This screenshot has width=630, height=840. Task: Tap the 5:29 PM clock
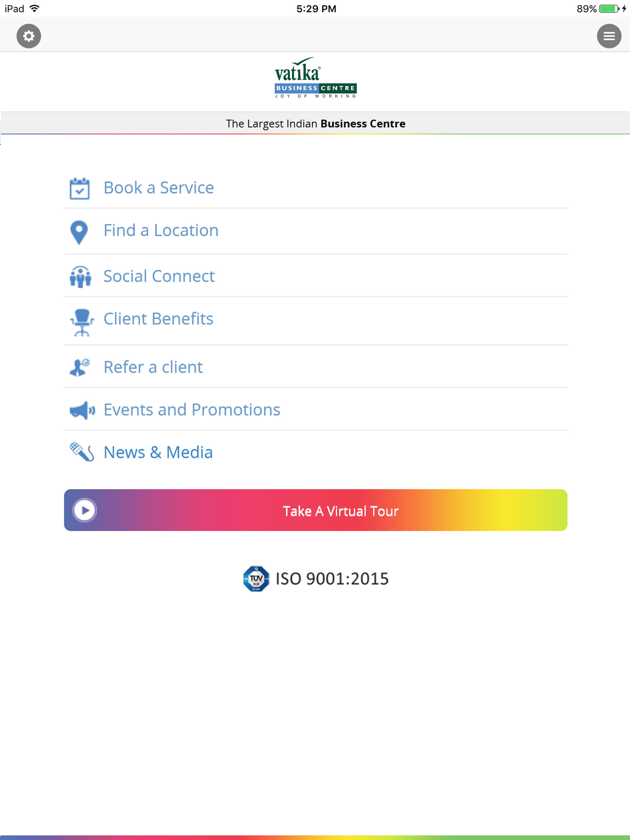[316, 9]
